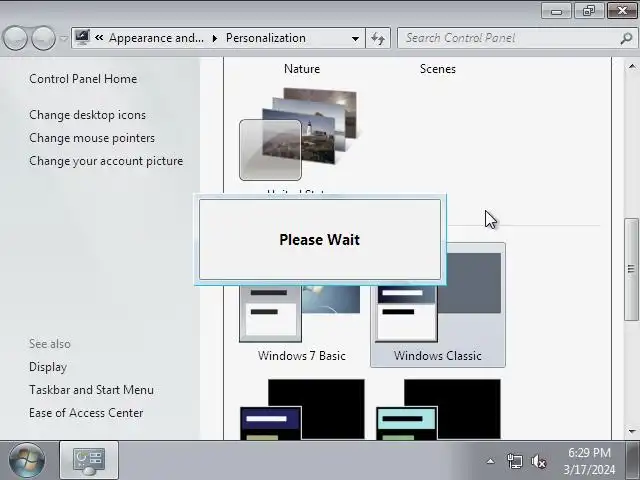The image size is (640, 480).
Task: Click Personalization in the address bar
Action: coord(266,38)
